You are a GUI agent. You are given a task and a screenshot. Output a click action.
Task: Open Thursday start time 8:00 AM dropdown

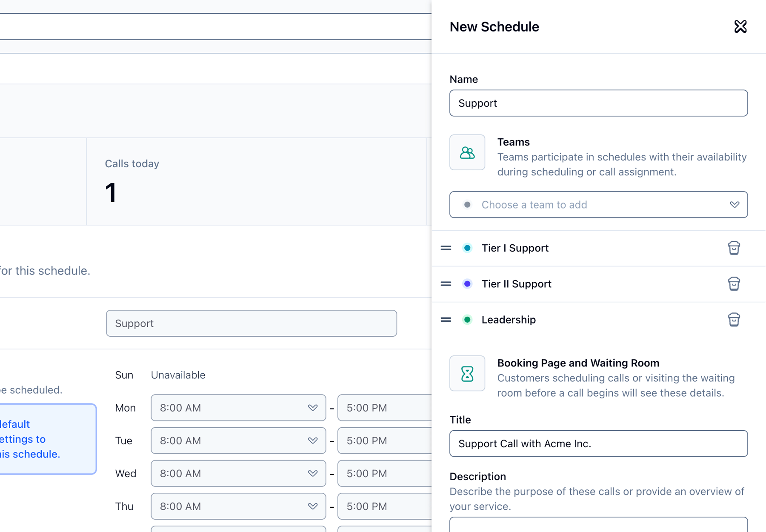pyautogui.click(x=238, y=506)
